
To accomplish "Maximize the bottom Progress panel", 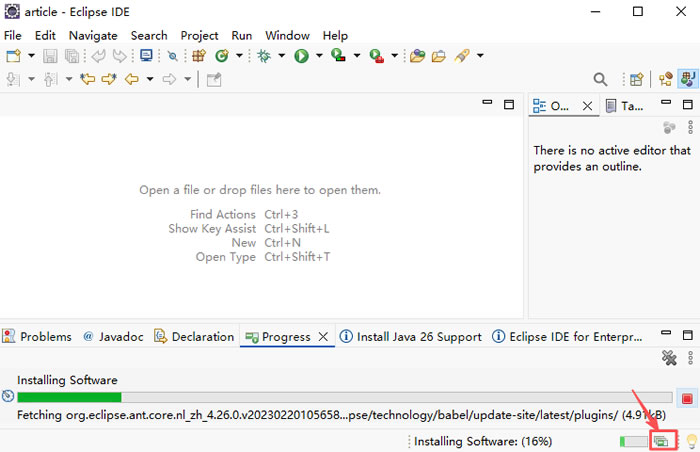I will point(688,336).
